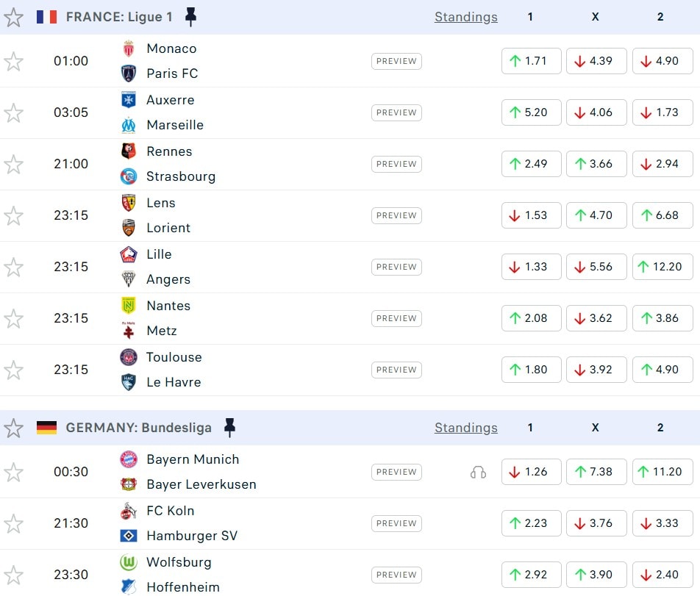Open preview for FC Koln vs Hamburger SV
This screenshot has width=700, height=596.
[x=396, y=523]
